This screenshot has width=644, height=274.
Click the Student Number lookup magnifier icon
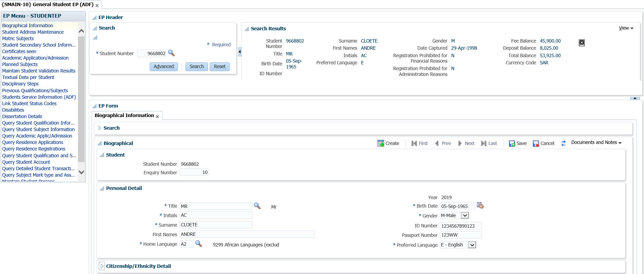171,53
